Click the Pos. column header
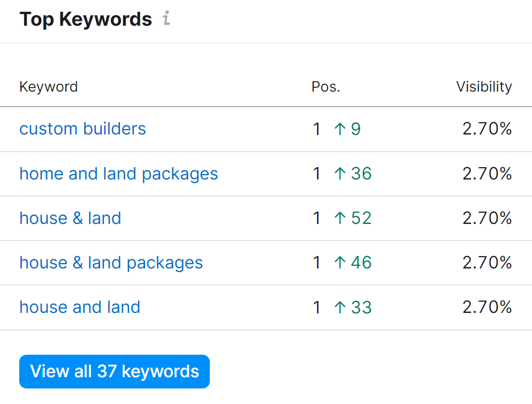Viewport: 532px width, 404px height. point(326,87)
